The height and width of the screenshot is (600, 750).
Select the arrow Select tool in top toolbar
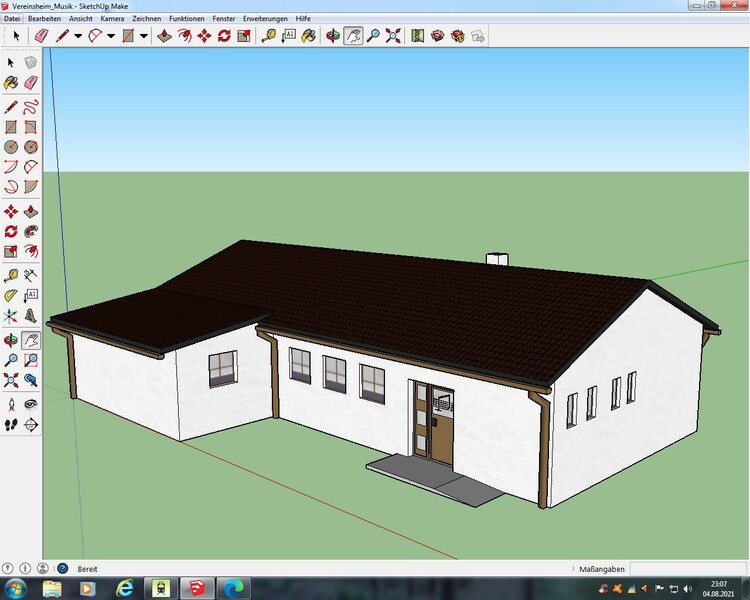pos(16,36)
